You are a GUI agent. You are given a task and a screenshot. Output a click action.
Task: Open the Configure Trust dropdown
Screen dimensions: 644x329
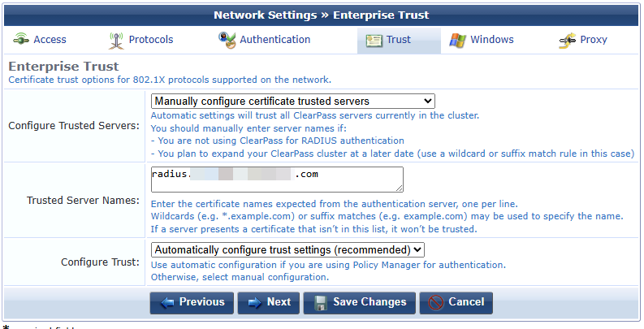tap(287, 249)
